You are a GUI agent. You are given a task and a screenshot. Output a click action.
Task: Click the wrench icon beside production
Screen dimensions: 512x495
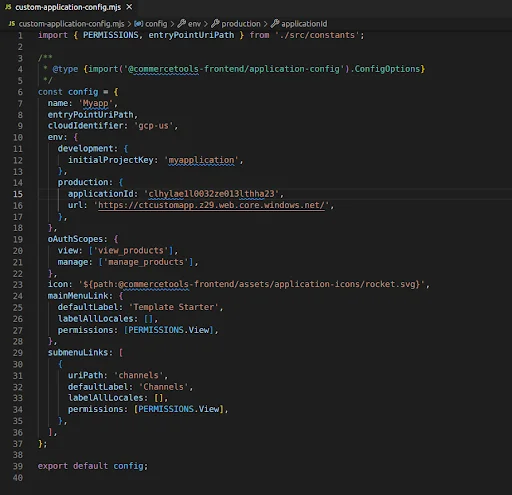(x=215, y=23)
